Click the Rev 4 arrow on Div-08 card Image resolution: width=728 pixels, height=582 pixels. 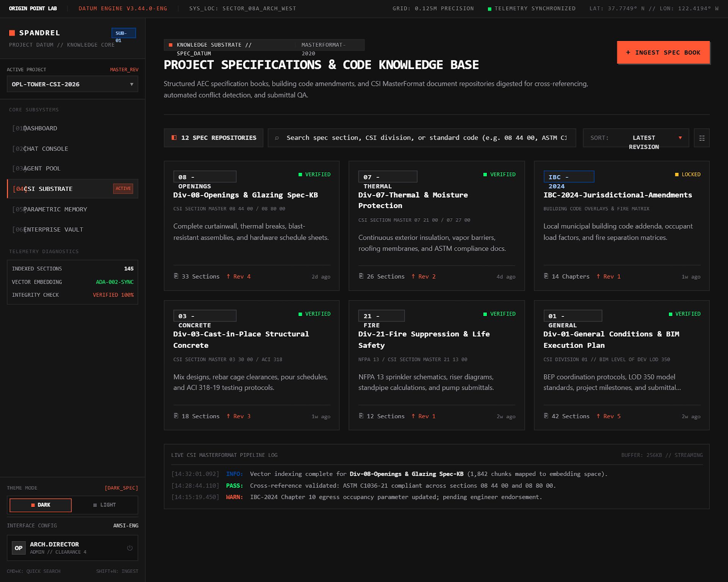228,276
